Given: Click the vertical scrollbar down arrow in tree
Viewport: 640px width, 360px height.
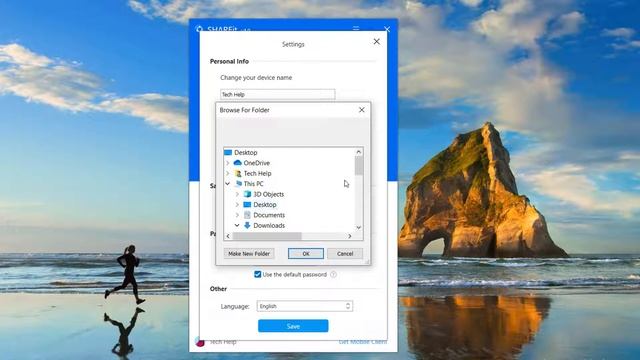Looking at the screenshot, I should [x=358, y=227].
